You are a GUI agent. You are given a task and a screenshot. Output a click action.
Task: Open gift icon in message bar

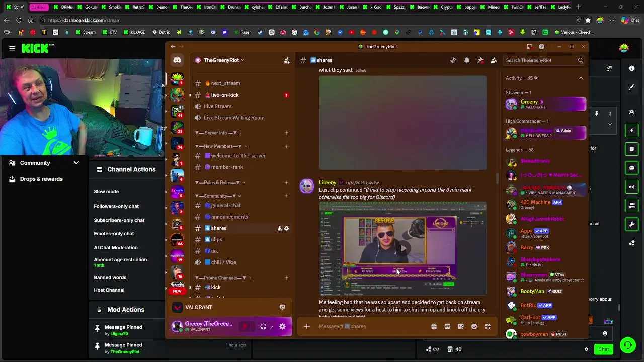click(434, 326)
